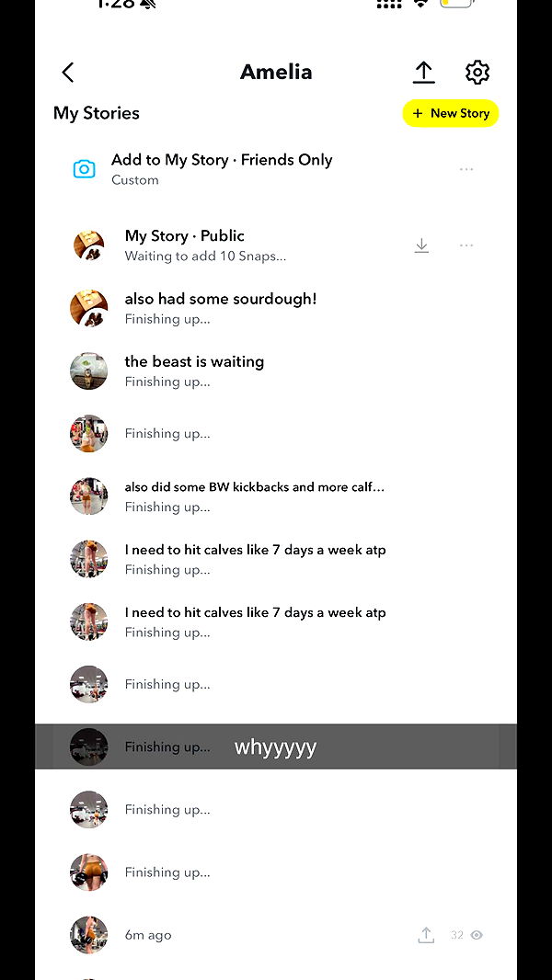Select the highlighted 'whyyyyy' snap row
This screenshot has width=552, height=980.
[x=276, y=746]
